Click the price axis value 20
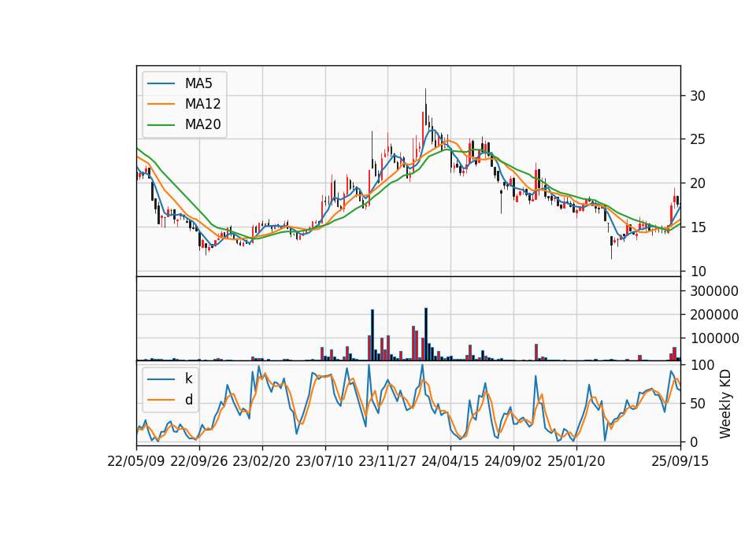756x543 pixels. (x=697, y=183)
